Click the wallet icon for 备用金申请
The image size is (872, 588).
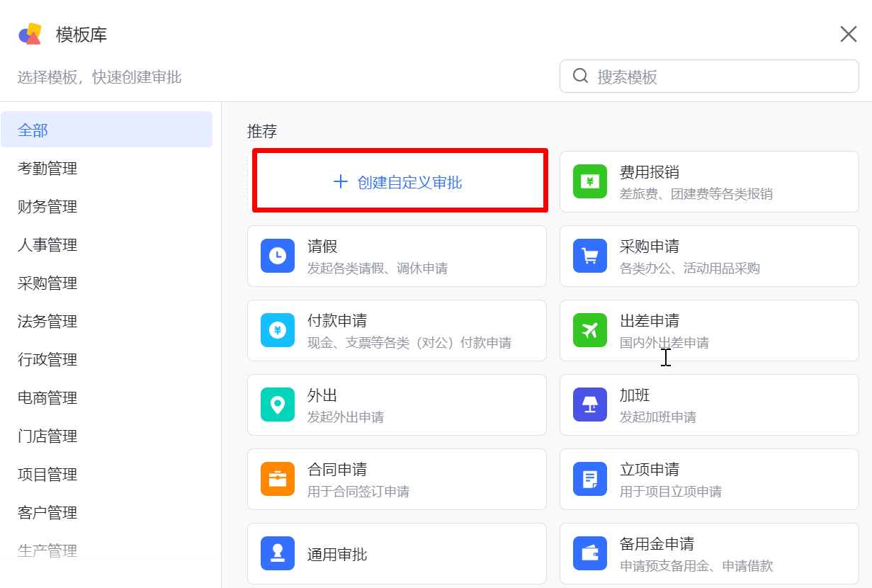(589, 553)
